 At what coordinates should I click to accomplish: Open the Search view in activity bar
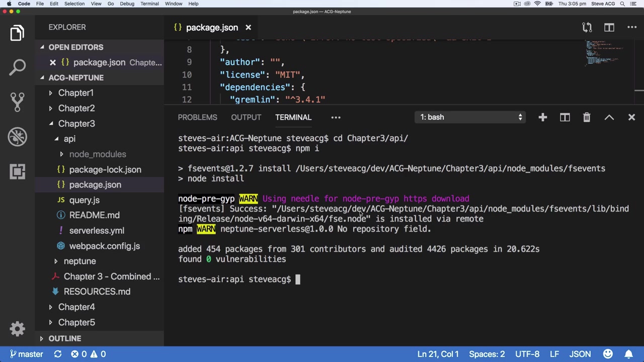pos(18,67)
